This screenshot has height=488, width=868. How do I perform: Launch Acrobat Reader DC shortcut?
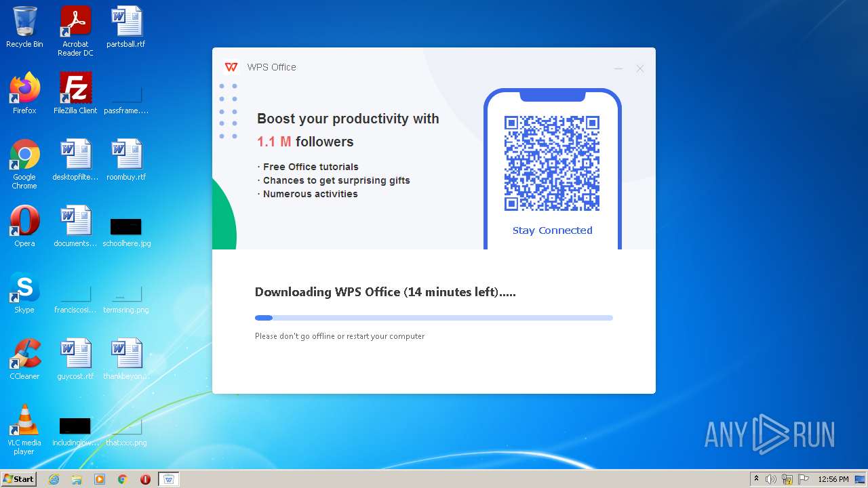[75, 30]
